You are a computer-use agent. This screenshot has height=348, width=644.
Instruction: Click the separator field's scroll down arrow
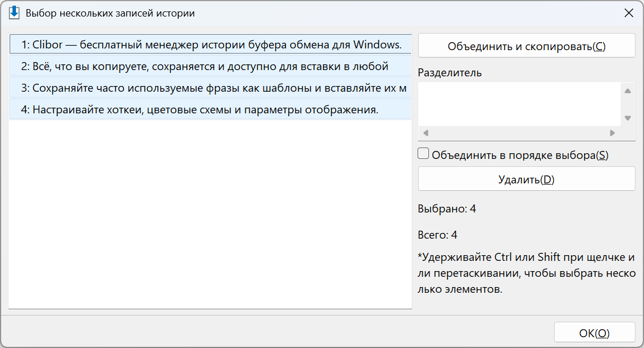(x=628, y=118)
